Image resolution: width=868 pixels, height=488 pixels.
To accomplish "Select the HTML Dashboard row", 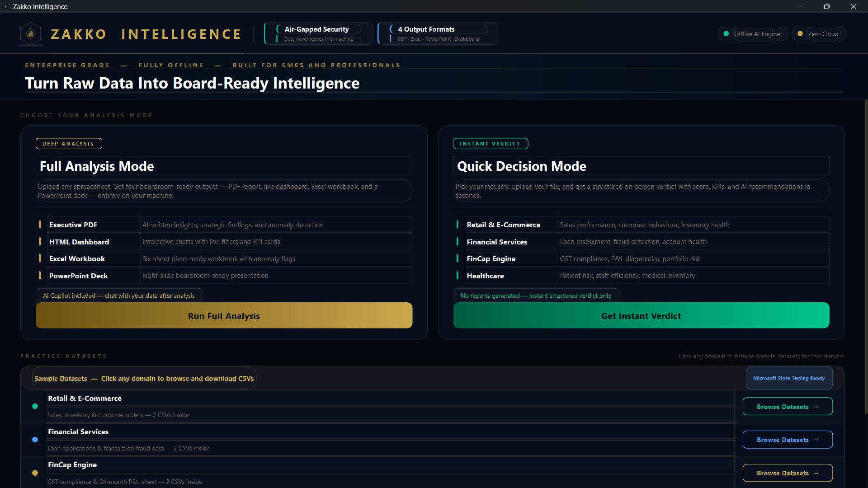I will pos(224,242).
